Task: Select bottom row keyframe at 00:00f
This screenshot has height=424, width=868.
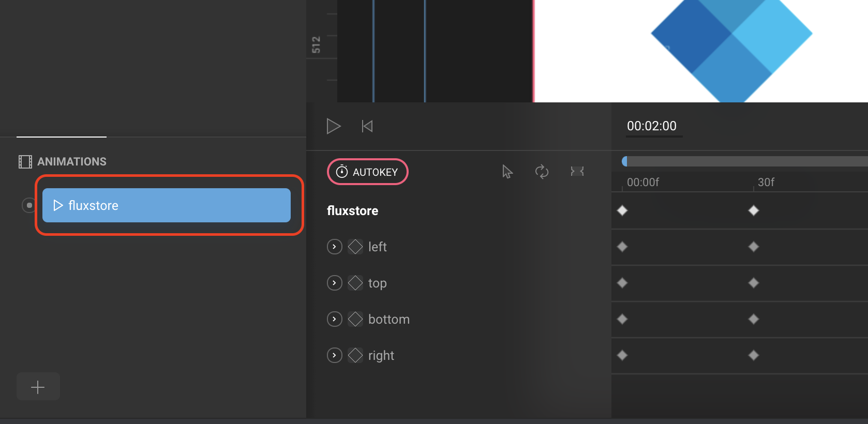Action: coord(622,319)
